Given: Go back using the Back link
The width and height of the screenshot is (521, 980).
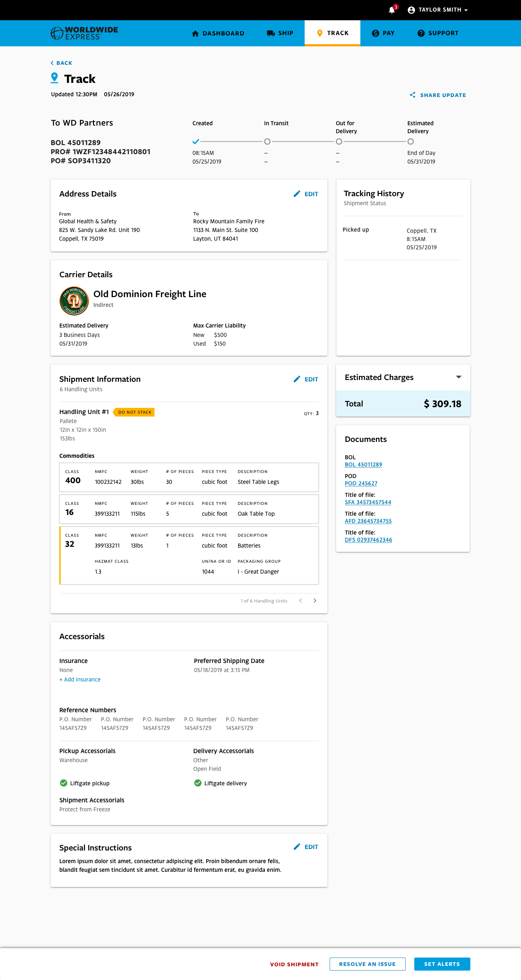Looking at the screenshot, I should tap(61, 63).
